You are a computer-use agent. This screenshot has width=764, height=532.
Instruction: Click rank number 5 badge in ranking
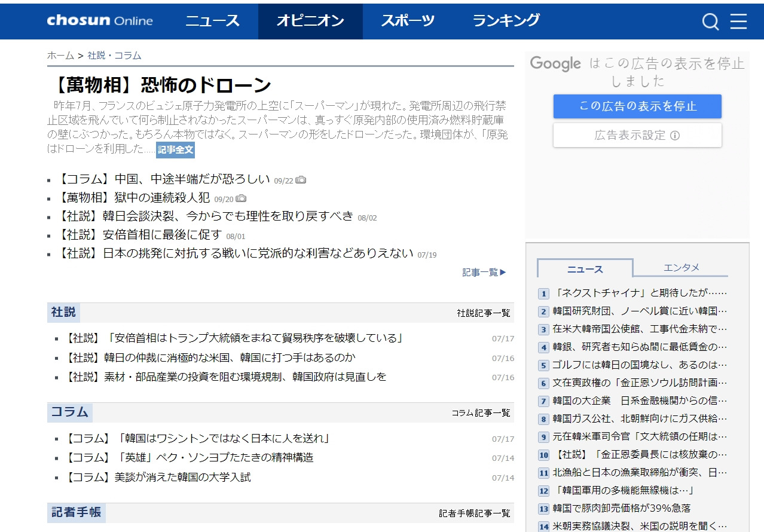pyautogui.click(x=543, y=365)
